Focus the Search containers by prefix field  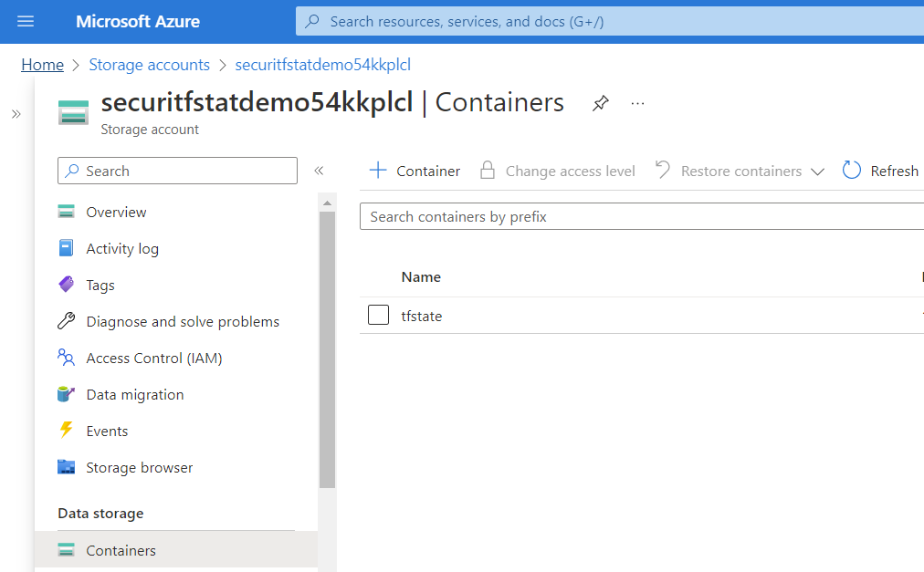[639, 216]
